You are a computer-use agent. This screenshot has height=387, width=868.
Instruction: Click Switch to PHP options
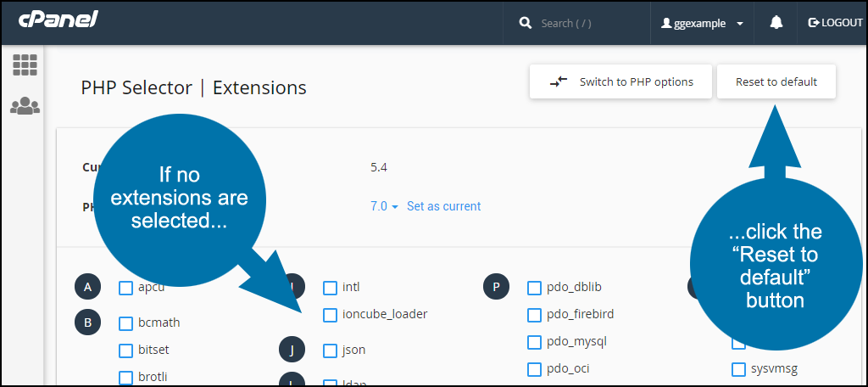click(620, 82)
